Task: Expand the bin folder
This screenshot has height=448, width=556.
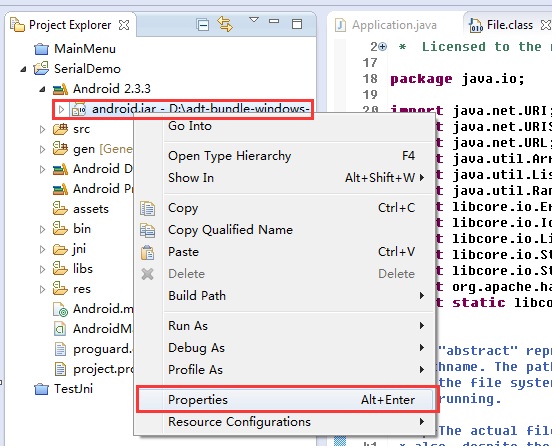Action: 43,229
